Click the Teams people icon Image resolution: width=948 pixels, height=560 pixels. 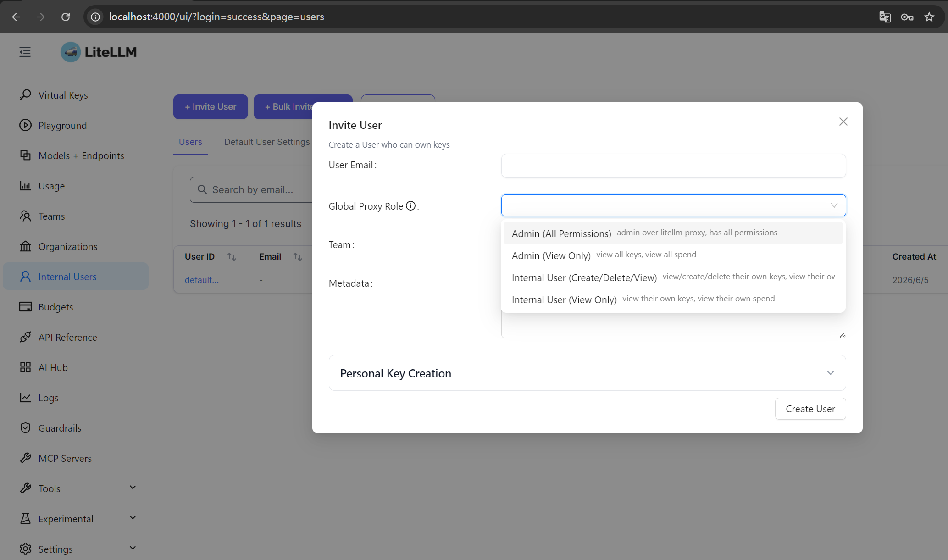coord(26,216)
